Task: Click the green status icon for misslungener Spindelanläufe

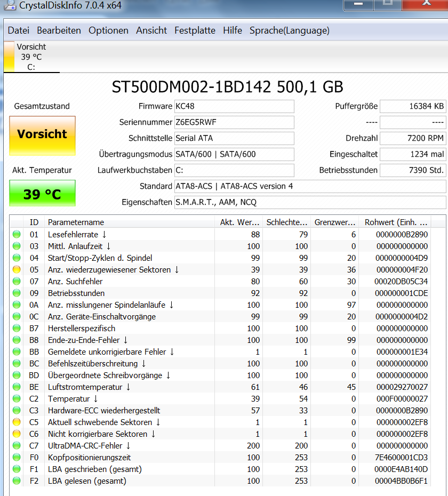Action: tap(17, 305)
